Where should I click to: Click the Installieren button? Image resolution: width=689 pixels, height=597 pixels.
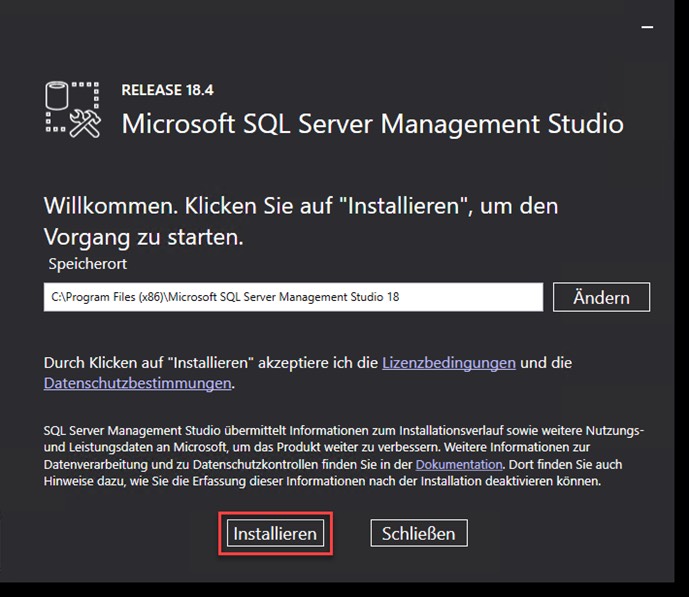pos(276,533)
